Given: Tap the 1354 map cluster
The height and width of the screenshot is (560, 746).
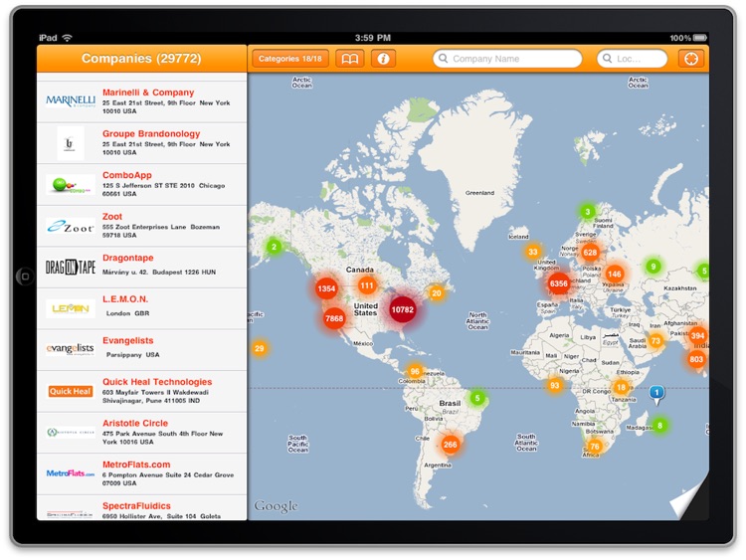Looking at the screenshot, I should (x=326, y=288).
